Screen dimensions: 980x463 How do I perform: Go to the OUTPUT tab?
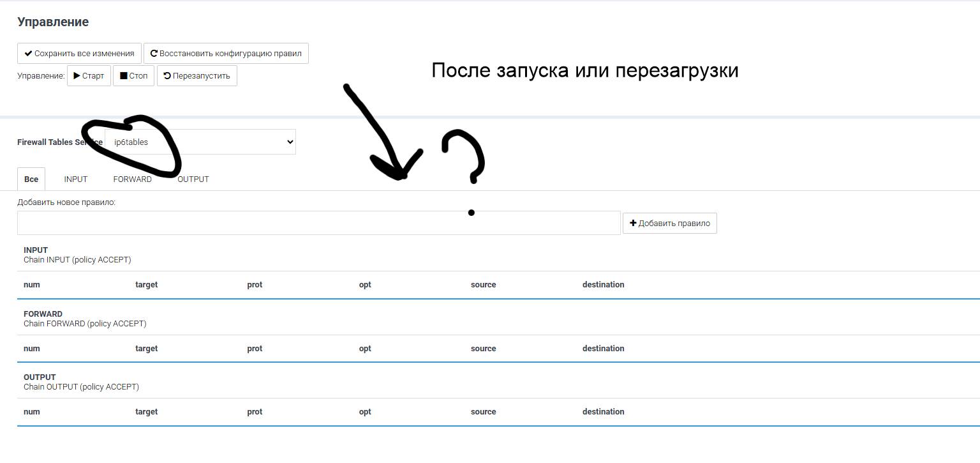tap(193, 179)
